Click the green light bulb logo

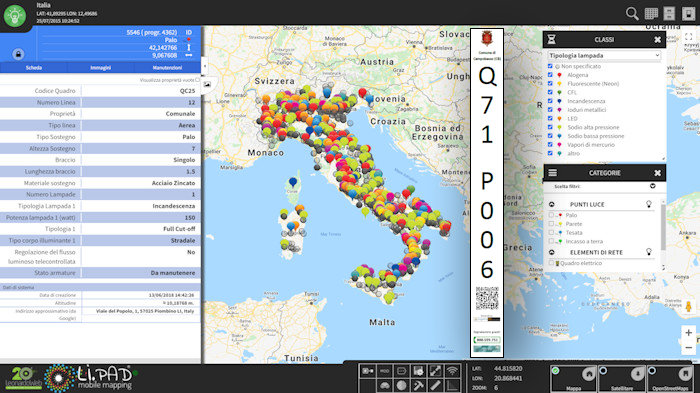pyautogui.click(x=15, y=16)
